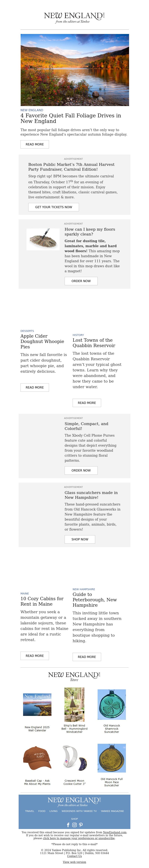Click Get Your Tickets Now button
149x868 pixels.
(53, 207)
